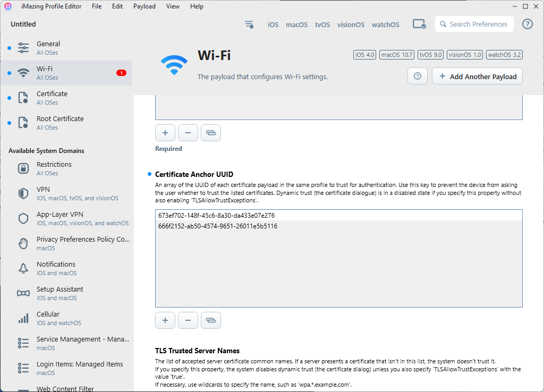
Task: Add a new Certificate Anchor UUID entry
Action: click(x=165, y=320)
